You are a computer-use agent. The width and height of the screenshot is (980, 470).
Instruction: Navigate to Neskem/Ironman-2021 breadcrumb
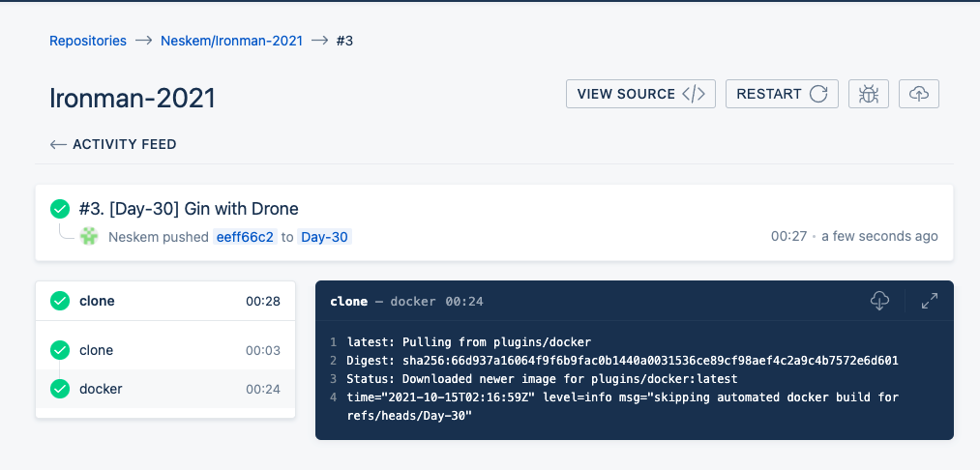point(231,41)
